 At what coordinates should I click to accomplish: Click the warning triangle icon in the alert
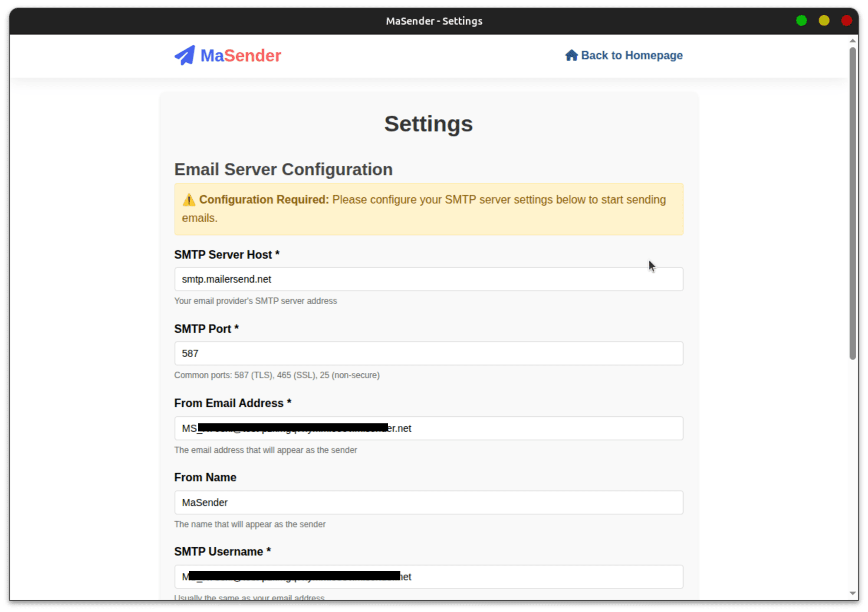[x=189, y=200]
